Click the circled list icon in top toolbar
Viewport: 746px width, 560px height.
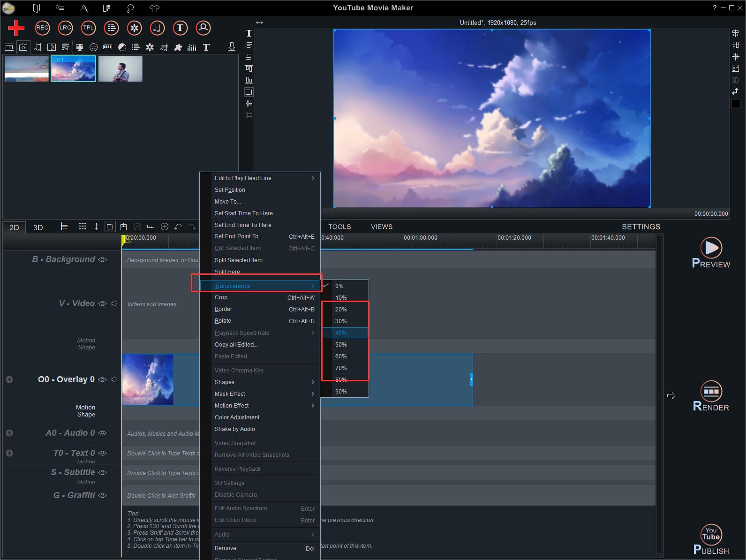pos(111,28)
